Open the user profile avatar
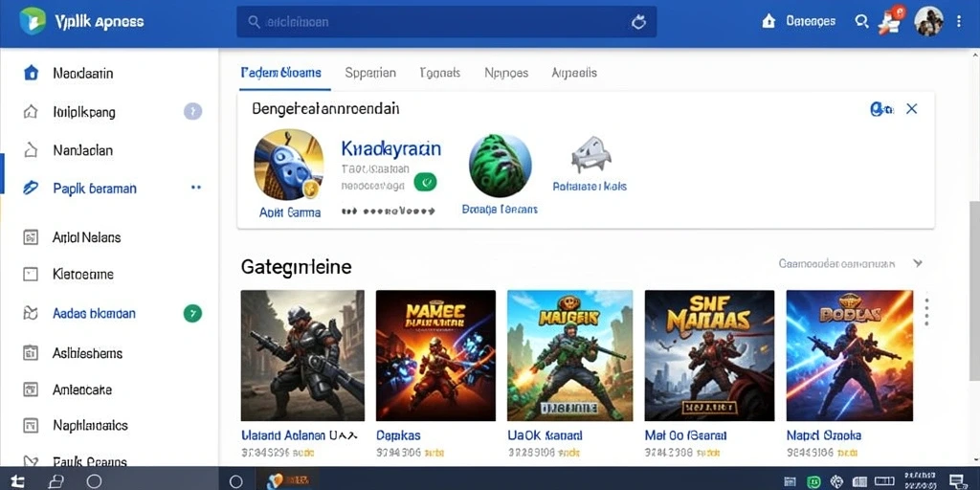Viewport: 980px width, 490px height. tap(928, 21)
